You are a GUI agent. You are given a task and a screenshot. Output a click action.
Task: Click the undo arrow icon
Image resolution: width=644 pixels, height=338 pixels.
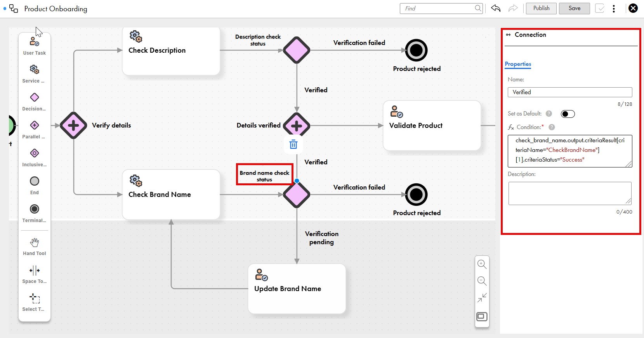(x=496, y=8)
